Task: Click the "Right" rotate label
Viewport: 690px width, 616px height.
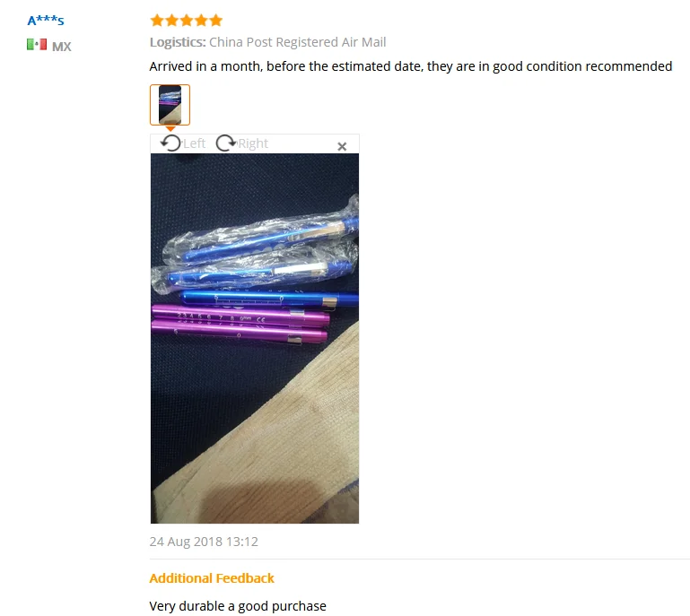Action: [253, 143]
